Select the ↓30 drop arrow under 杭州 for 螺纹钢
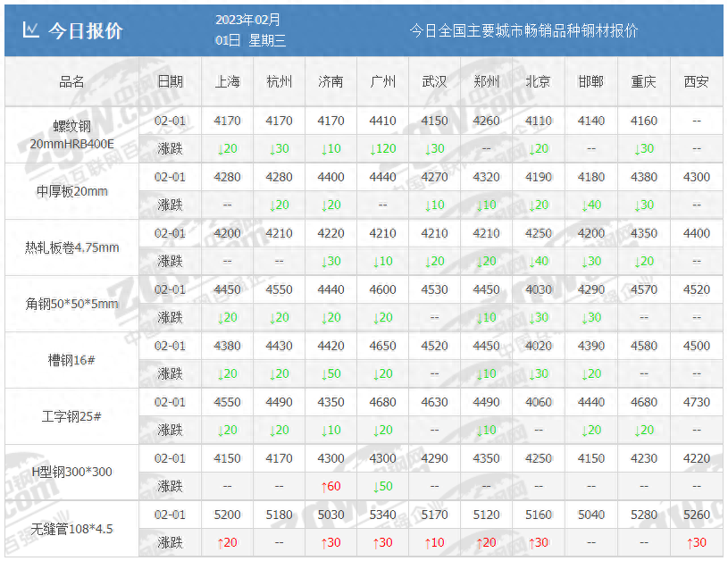This screenshot has width=728, height=561. click(279, 148)
